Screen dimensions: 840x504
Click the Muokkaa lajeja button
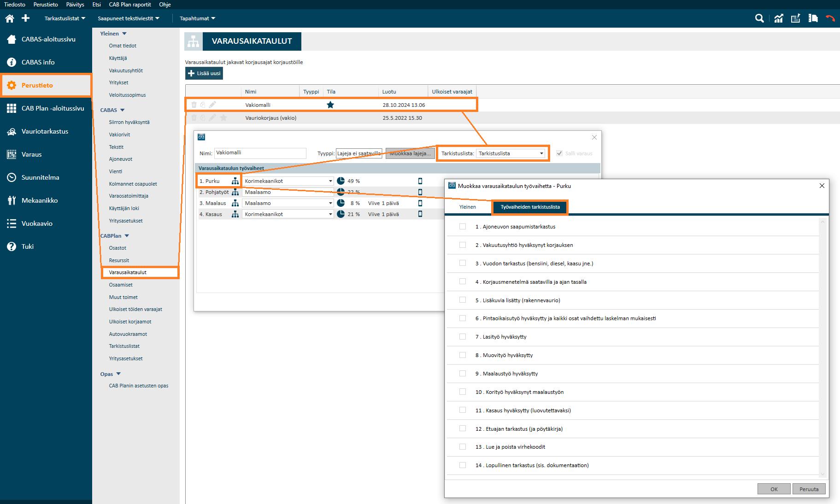pos(410,153)
